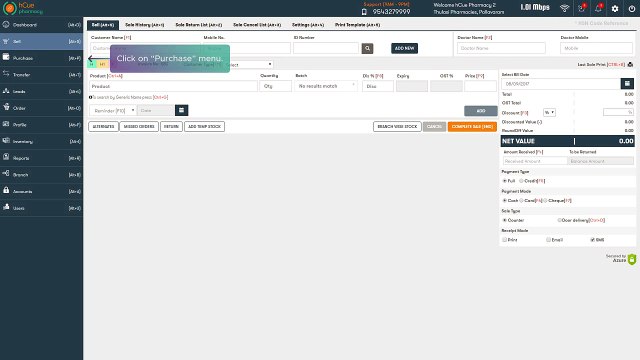Viewport: 640px width, 360px height.
Task: Switch to the Sale History tab
Action: [x=144, y=25]
